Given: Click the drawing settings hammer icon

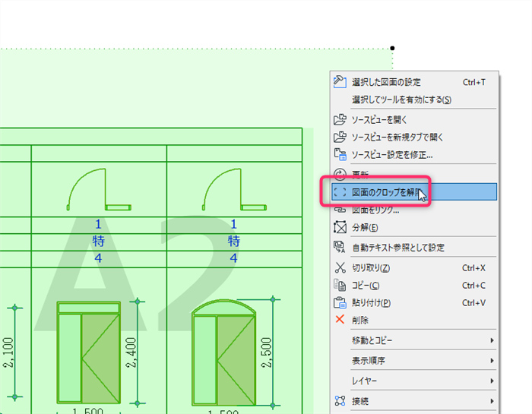Looking at the screenshot, I should pos(340,82).
